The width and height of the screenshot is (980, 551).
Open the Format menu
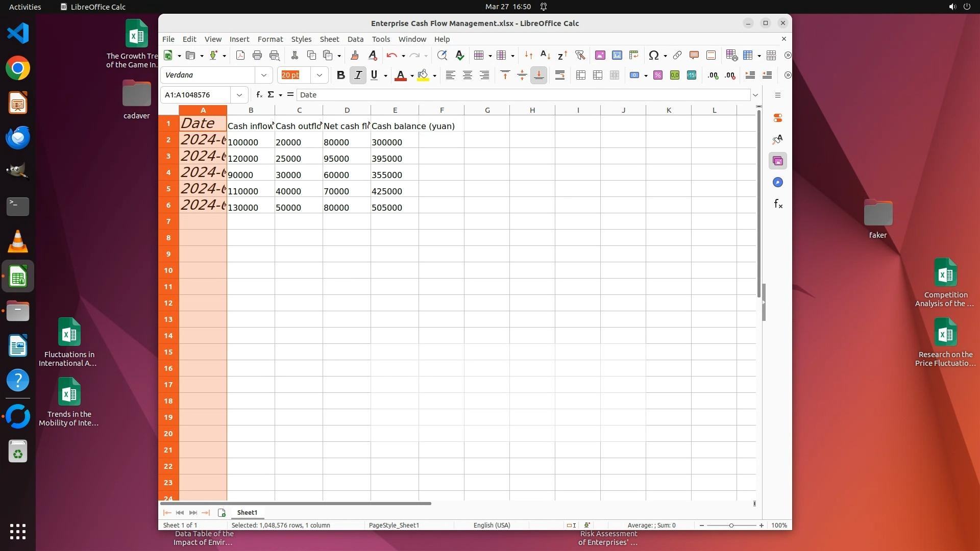[270, 39]
